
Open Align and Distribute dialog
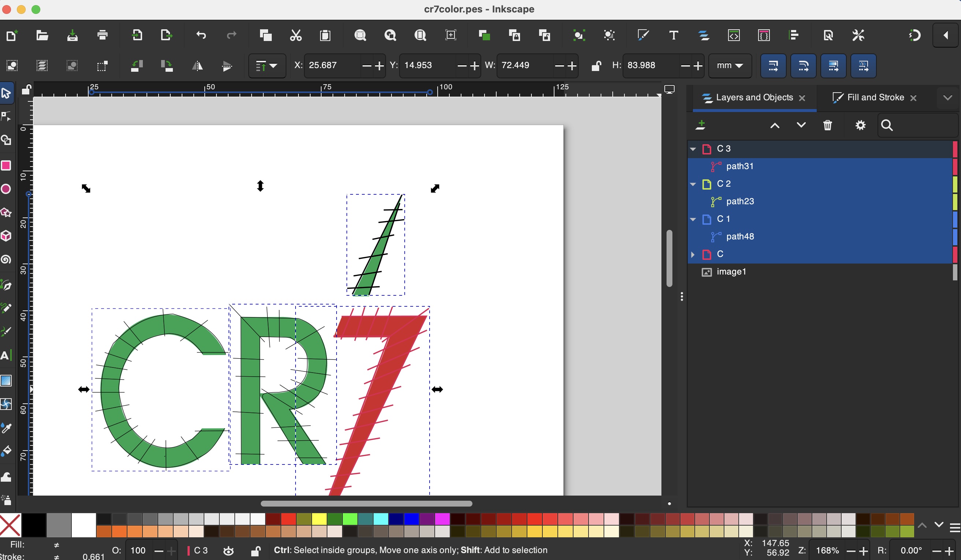click(x=794, y=36)
